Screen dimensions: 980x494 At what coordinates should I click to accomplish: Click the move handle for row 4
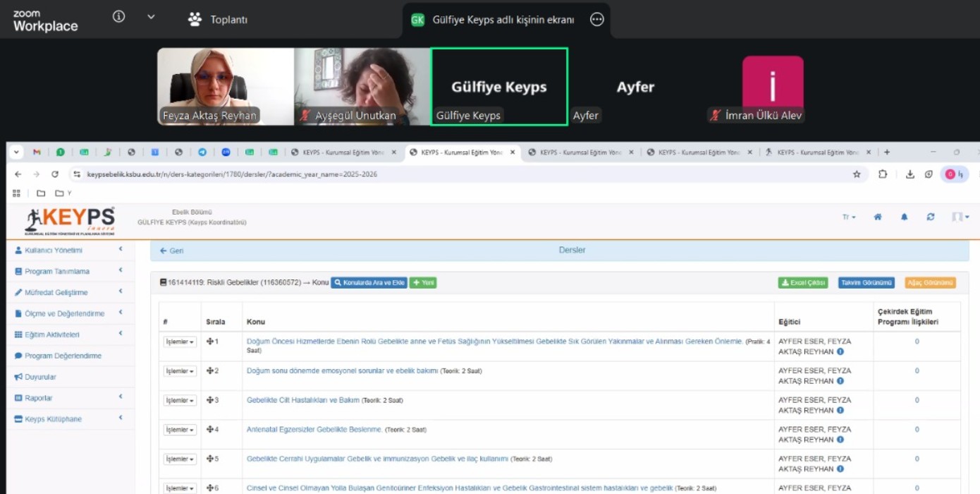tap(209, 430)
